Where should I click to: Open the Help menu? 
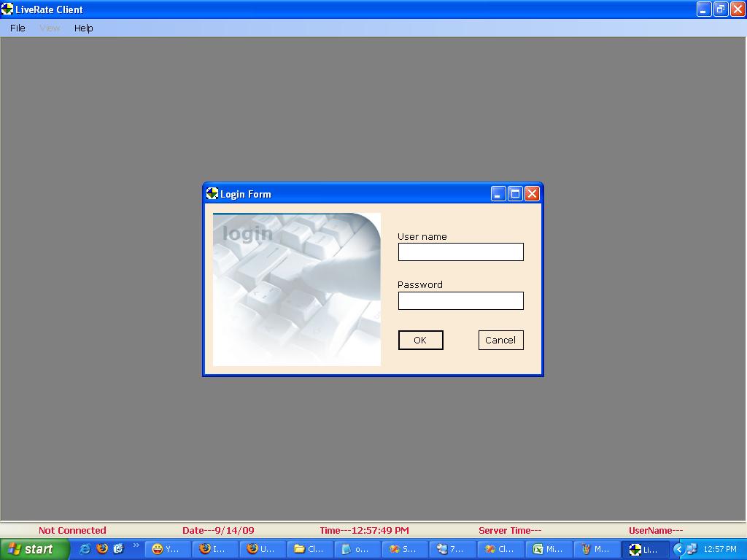click(83, 28)
